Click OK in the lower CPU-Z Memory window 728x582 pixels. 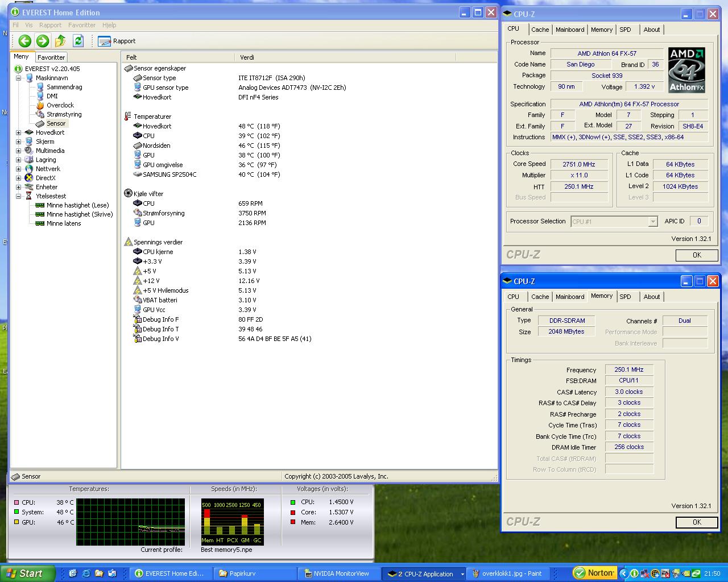tap(697, 522)
